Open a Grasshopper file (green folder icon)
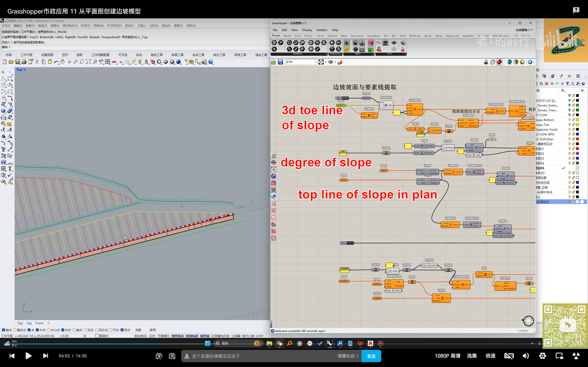This screenshot has height=367, width=588. 273,62
